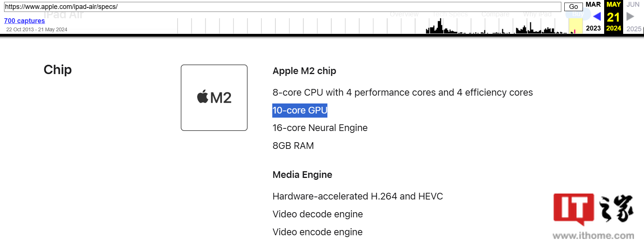Viewport: 644px width, 249px height.
Task: Open the faded Compare tab
Action: 495,14
